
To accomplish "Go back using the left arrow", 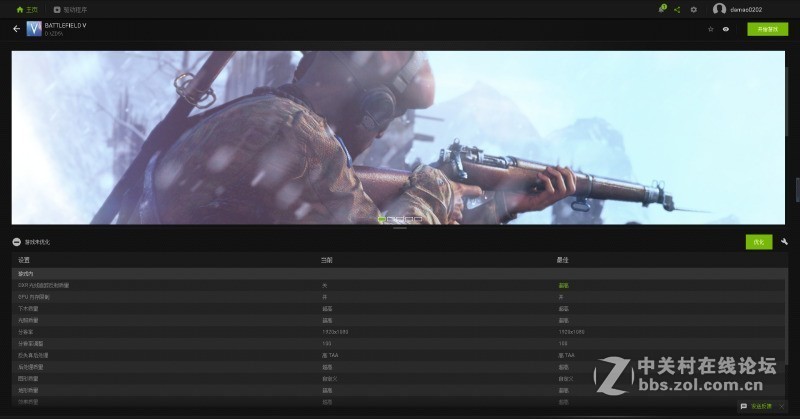I will click(16, 29).
